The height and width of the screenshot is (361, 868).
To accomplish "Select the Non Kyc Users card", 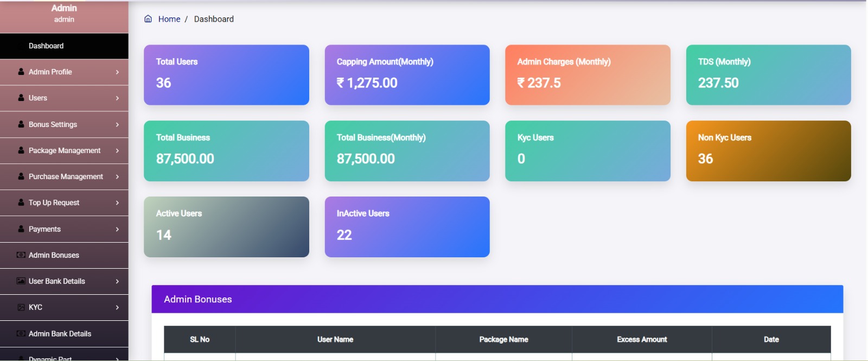I will click(x=768, y=151).
